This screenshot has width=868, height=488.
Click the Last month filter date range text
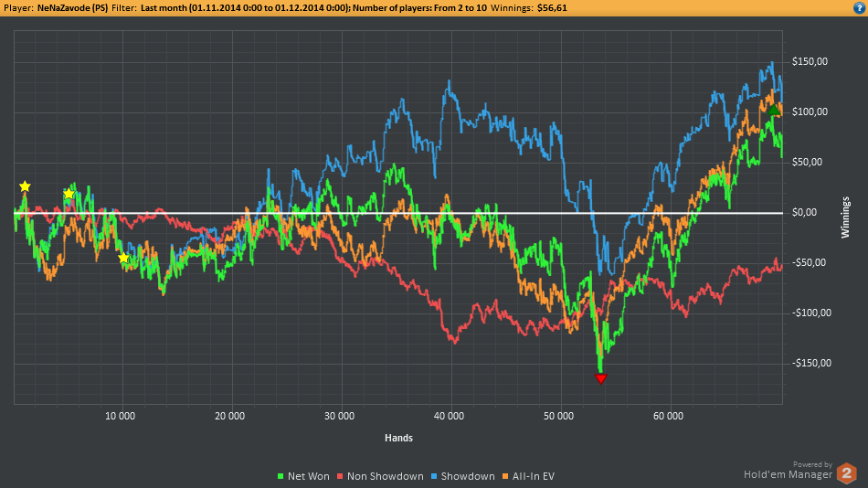click(245, 8)
